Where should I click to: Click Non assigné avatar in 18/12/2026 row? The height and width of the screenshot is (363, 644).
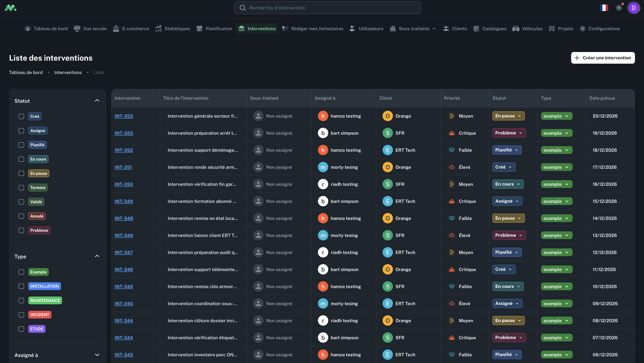pos(258,150)
